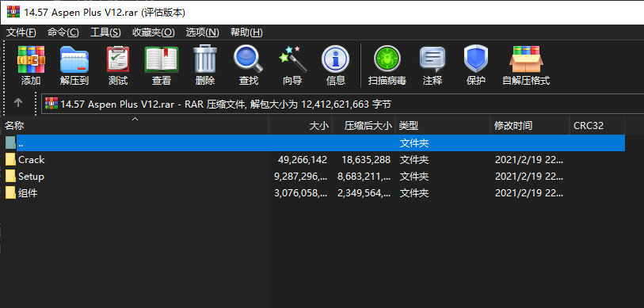Screen dimensions: 644x308
Task: Click the Setup folder icon
Action: click(10, 177)
